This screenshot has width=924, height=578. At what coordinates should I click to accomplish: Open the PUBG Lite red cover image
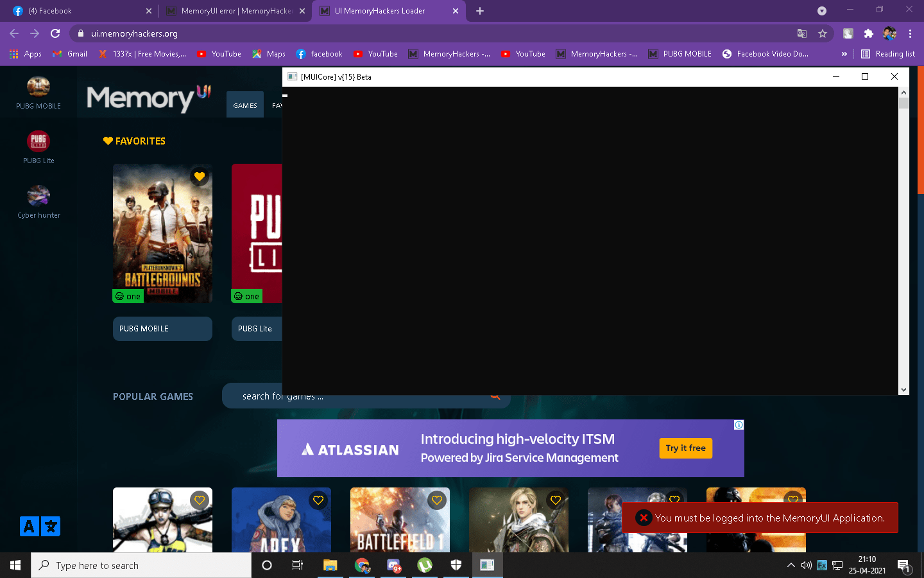[257, 233]
